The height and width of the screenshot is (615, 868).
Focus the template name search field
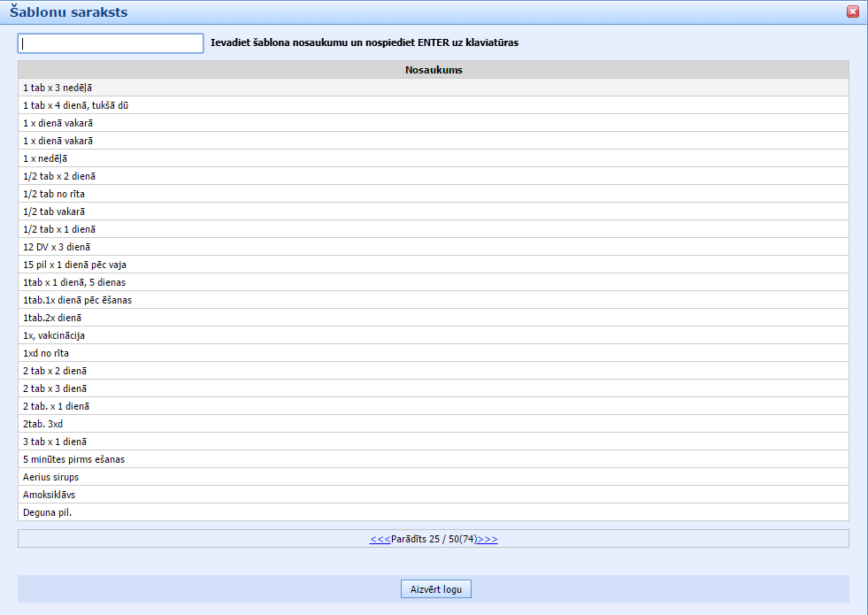(111, 43)
